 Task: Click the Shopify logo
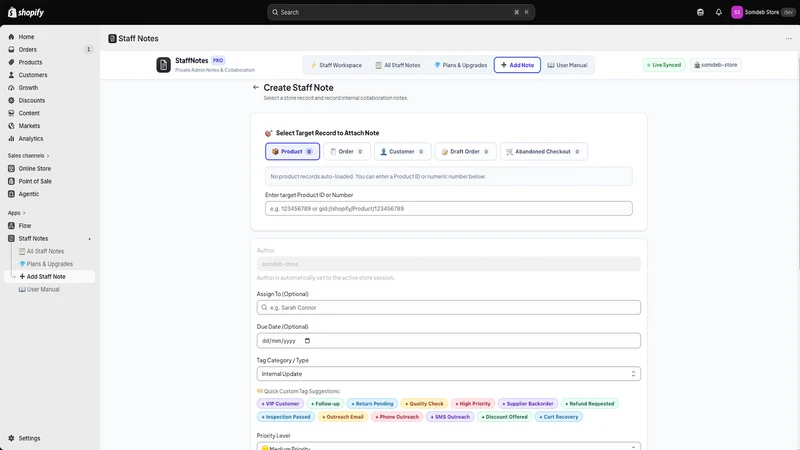click(x=26, y=12)
